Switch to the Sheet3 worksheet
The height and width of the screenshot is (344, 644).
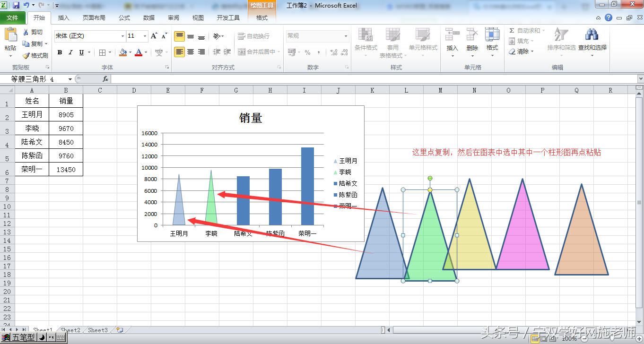[98, 330]
